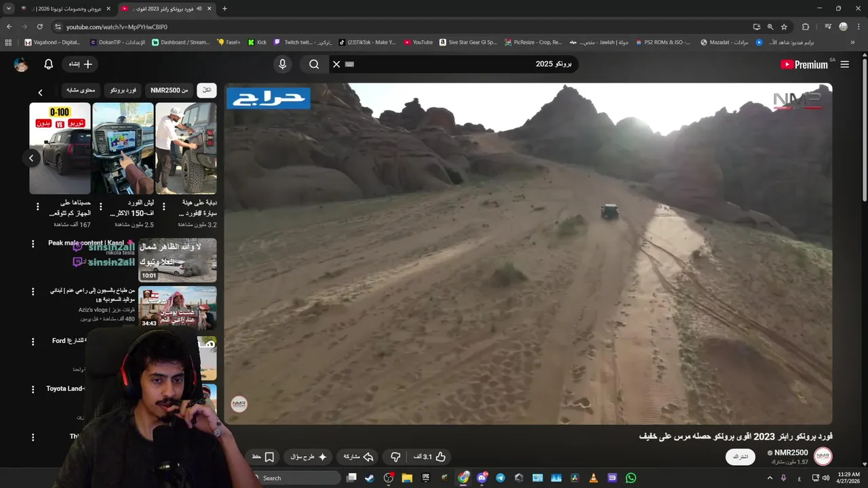
Task: Select the 'الكل' filter chip
Action: [207, 90]
